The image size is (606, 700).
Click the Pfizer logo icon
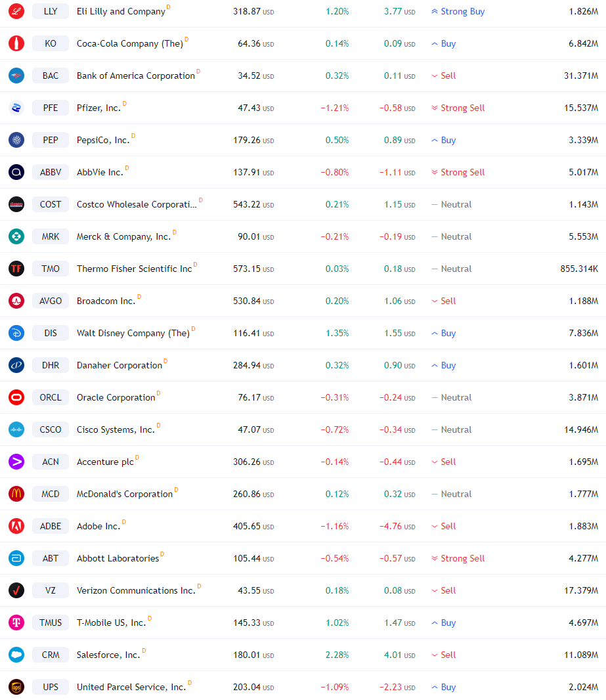point(16,108)
